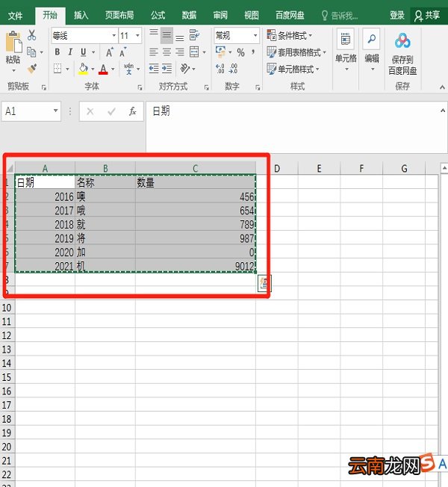
Task: Apply red font color A
Action: pyautogui.click(x=103, y=69)
